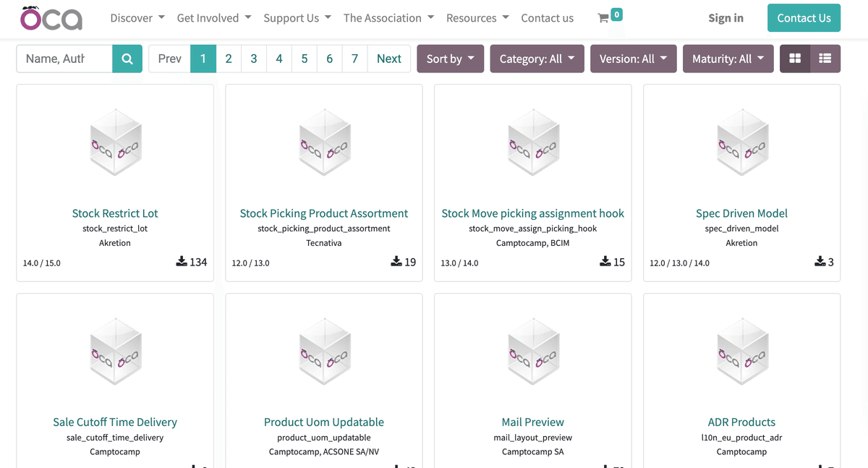
Task: Click the Sign in link
Action: 726,18
